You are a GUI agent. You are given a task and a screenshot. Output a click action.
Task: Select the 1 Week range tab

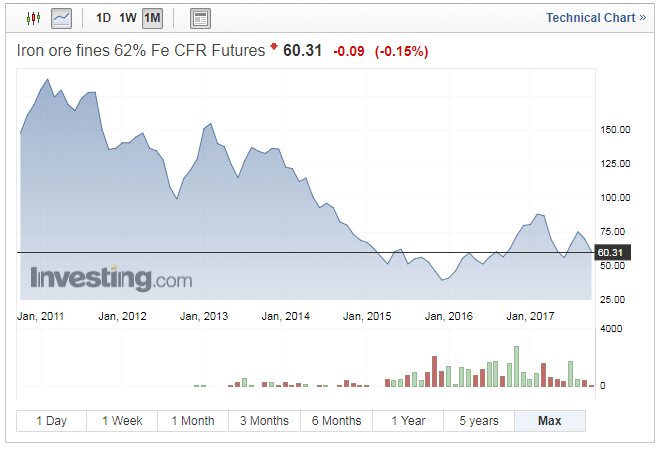[122, 421]
